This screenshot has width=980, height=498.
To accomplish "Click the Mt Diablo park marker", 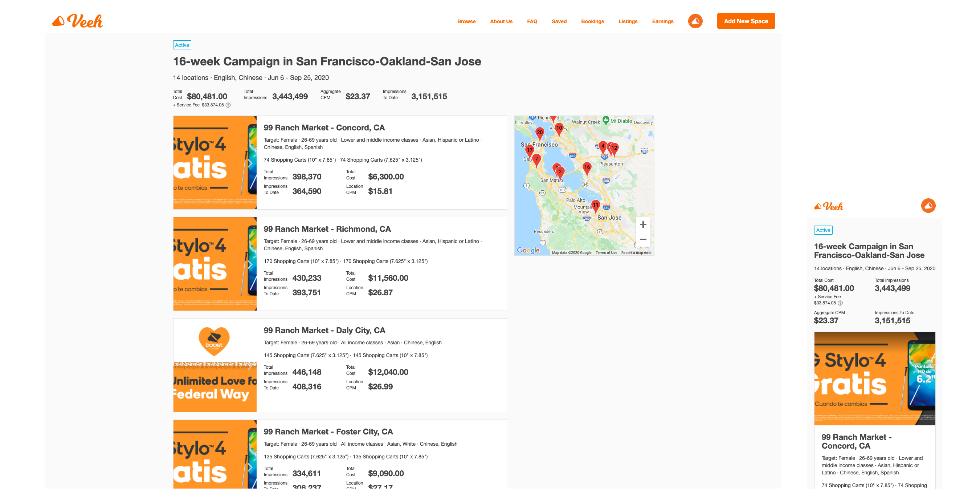I will (x=606, y=120).
